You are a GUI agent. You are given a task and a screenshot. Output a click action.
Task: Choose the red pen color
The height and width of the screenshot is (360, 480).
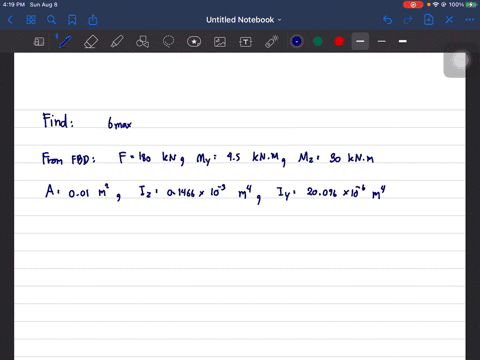[339, 41]
